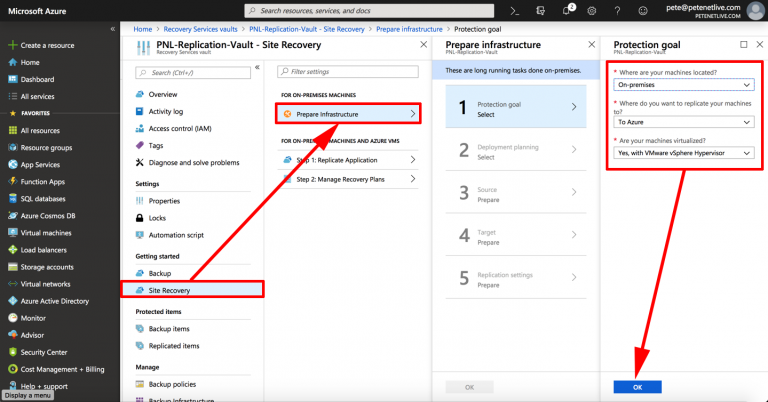The width and height of the screenshot is (768, 402).
Task: Open Backup under Getting started
Action: 160,273
